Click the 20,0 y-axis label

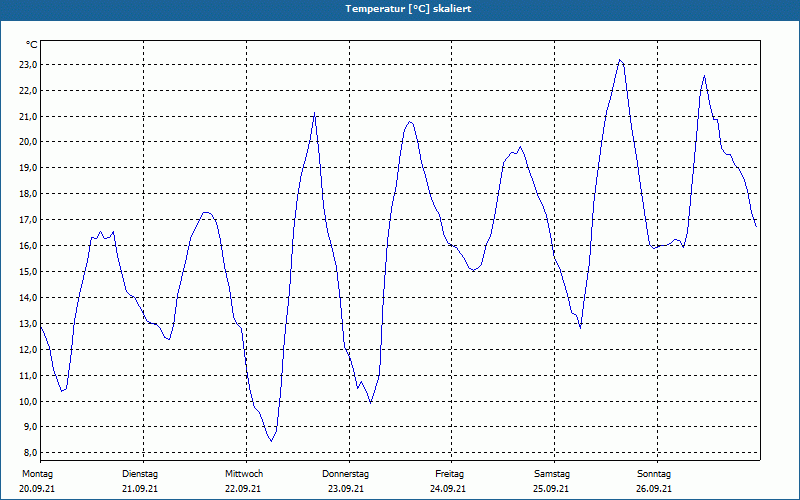pyautogui.click(x=29, y=142)
